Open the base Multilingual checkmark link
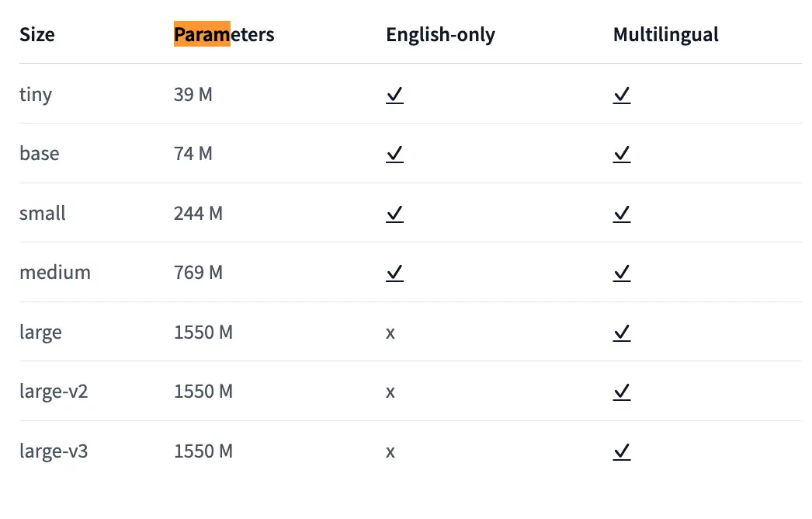This screenshot has width=812, height=519. tap(621, 154)
